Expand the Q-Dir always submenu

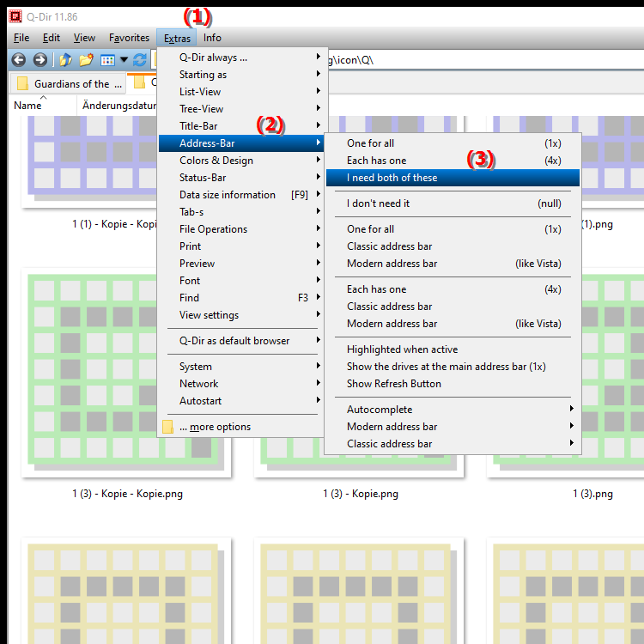241,58
